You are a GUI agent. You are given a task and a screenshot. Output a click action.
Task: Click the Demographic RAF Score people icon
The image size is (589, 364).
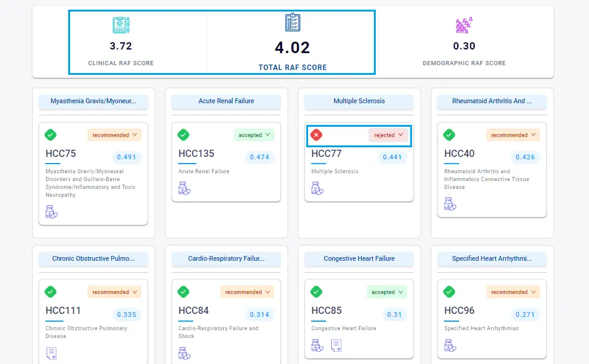(463, 25)
